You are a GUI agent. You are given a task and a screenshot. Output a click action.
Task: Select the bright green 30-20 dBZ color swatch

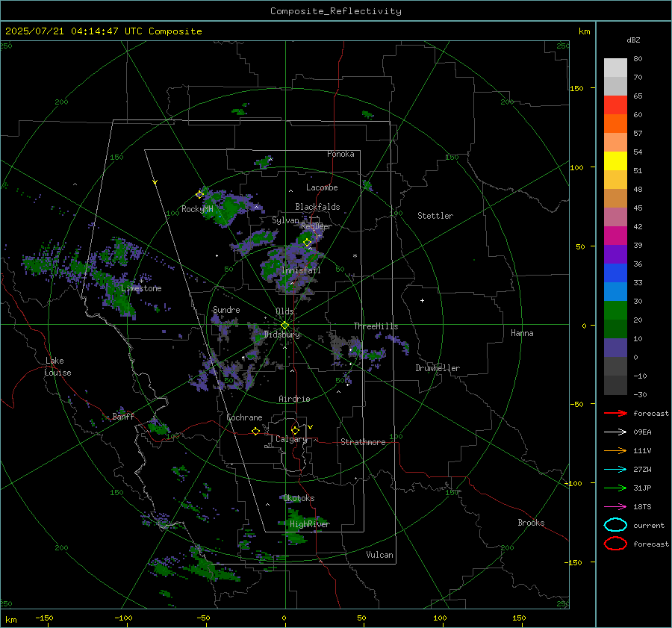coord(615,310)
